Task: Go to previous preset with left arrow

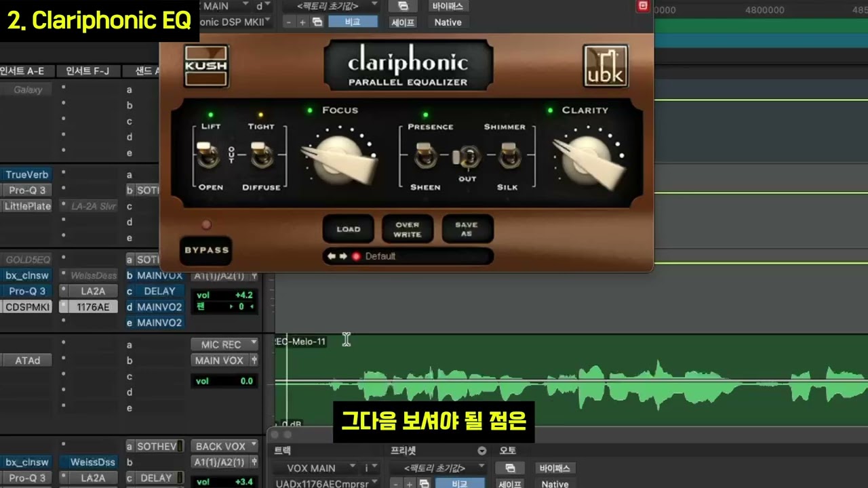Action: (332, 256)
